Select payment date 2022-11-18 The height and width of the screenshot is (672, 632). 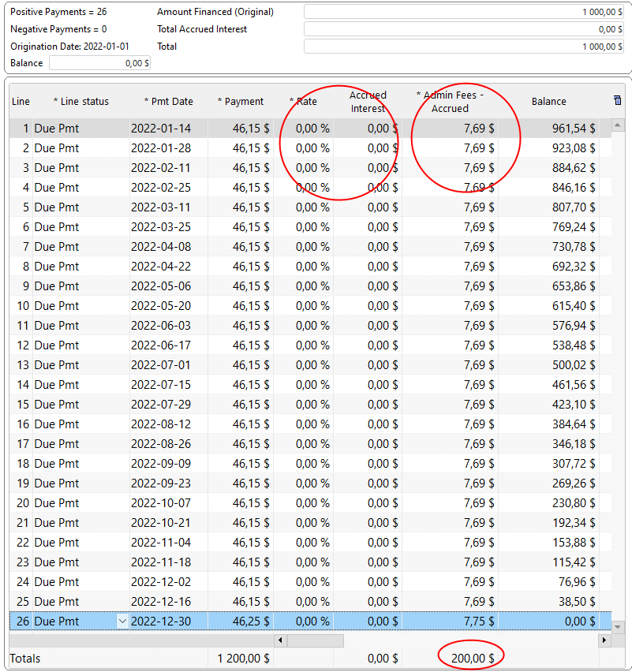(x=161, y=562)
